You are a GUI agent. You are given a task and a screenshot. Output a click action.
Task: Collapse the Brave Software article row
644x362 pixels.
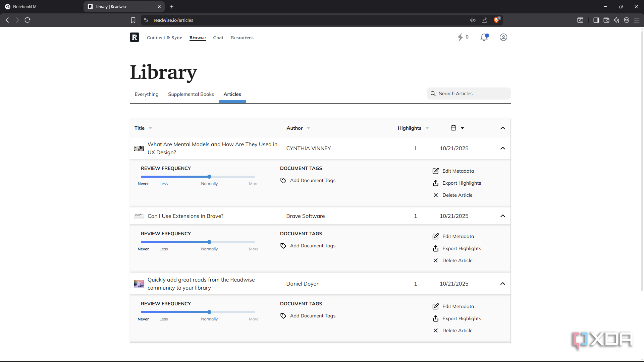pyautogui.click(x=503, y=216)
